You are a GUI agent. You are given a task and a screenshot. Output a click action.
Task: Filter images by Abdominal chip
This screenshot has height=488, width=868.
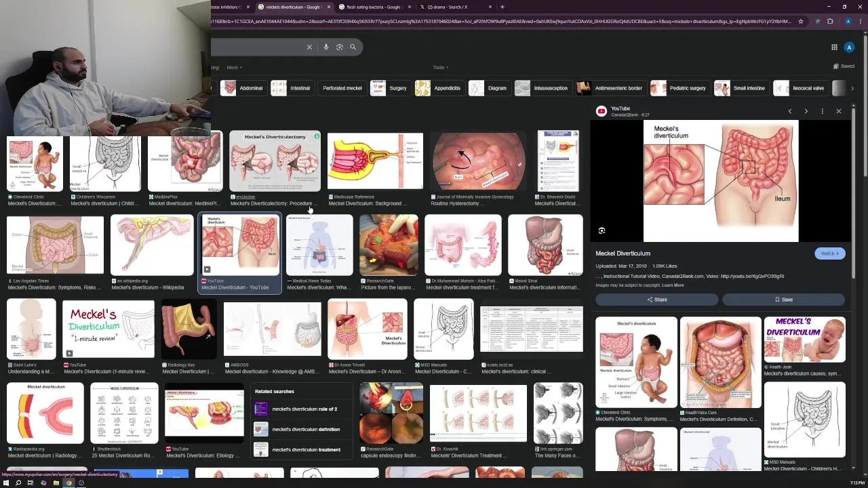[243, 88]
